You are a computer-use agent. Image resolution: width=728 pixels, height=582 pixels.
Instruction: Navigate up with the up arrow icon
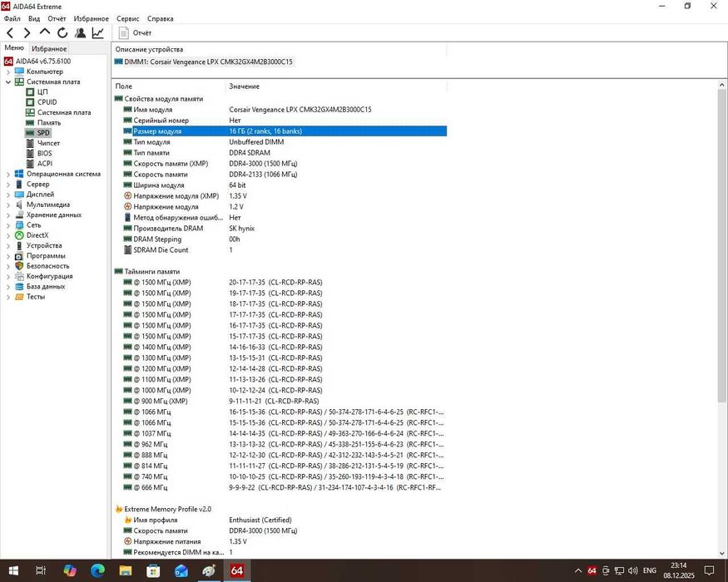click(x=45, y=32)
